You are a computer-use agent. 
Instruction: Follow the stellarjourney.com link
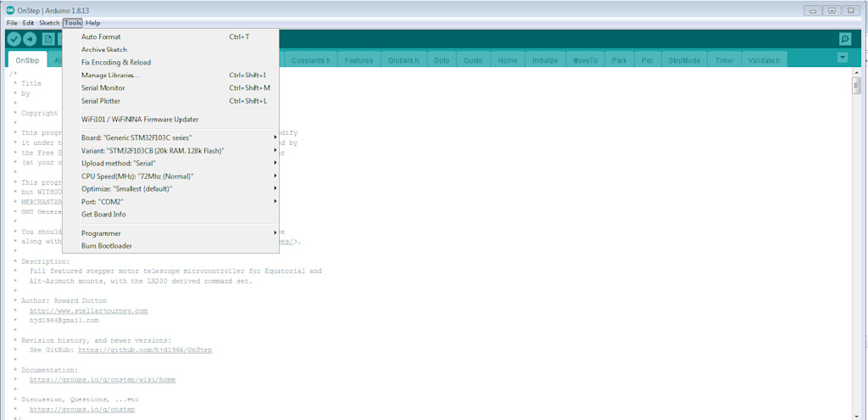[88, 311]
